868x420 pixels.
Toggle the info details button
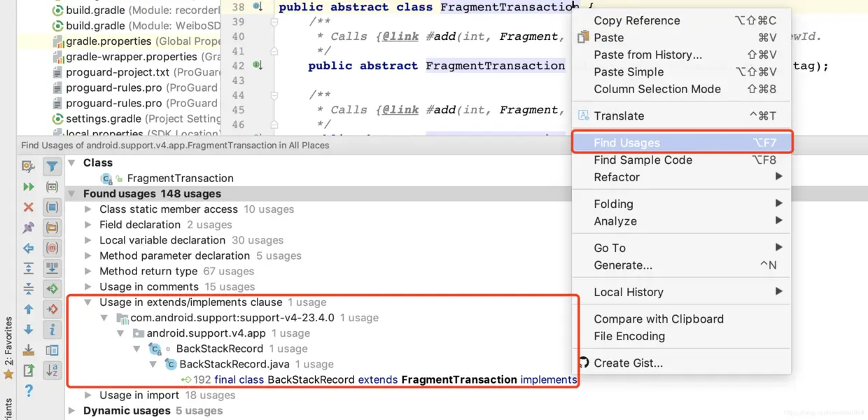[x=52, y=329]
